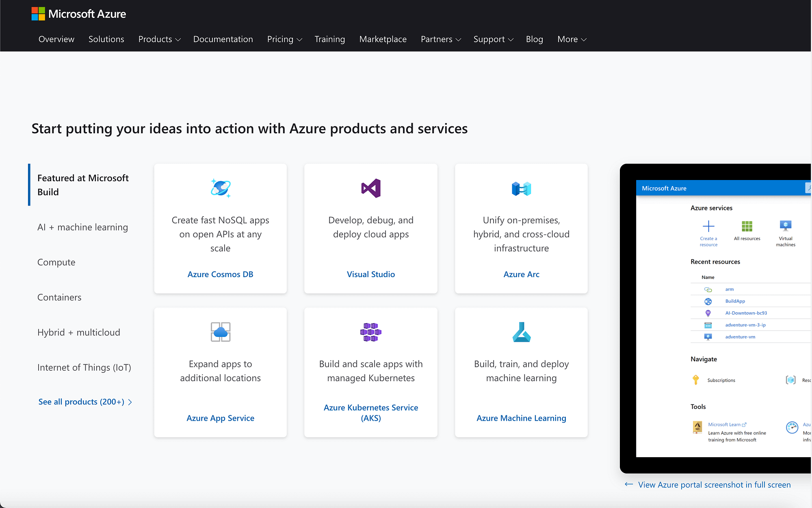Viewport: 812px width, 508px height.
Task: Click the AI-Downtown-bc93 resource name
Action: point(746,313)
